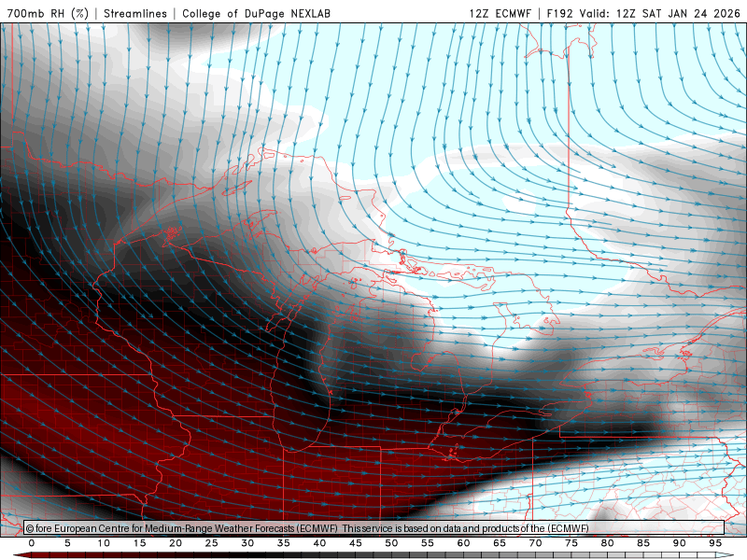Click the color scale label '55'

428,543
